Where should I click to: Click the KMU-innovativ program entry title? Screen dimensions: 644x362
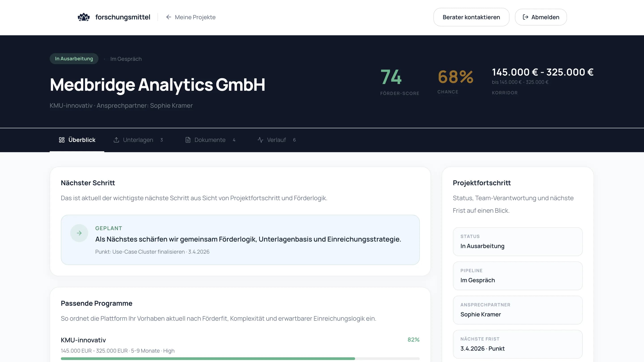(83, 340)
